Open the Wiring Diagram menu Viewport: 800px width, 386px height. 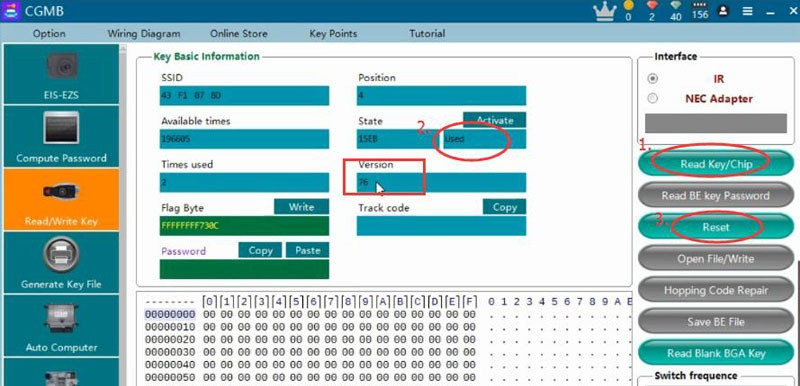pyautogui.click(x=144, y=34)
